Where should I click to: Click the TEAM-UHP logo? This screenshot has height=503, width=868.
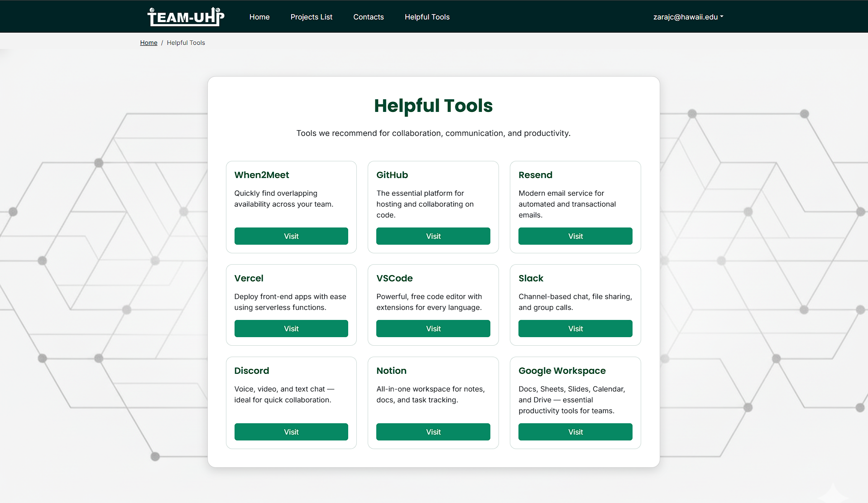click(186, 17)
